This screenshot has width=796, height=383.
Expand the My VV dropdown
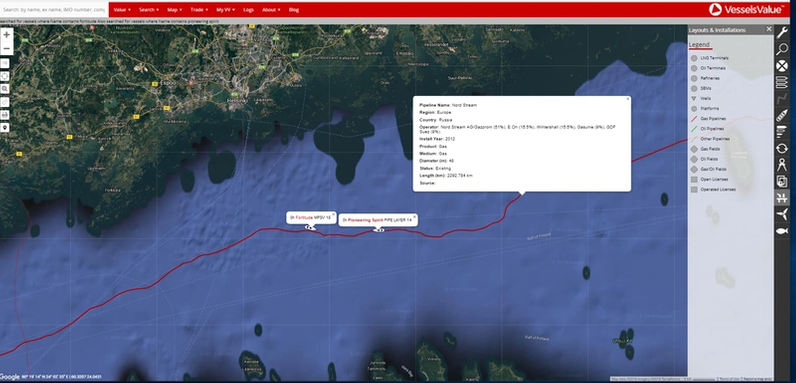[x=225, y=10]
